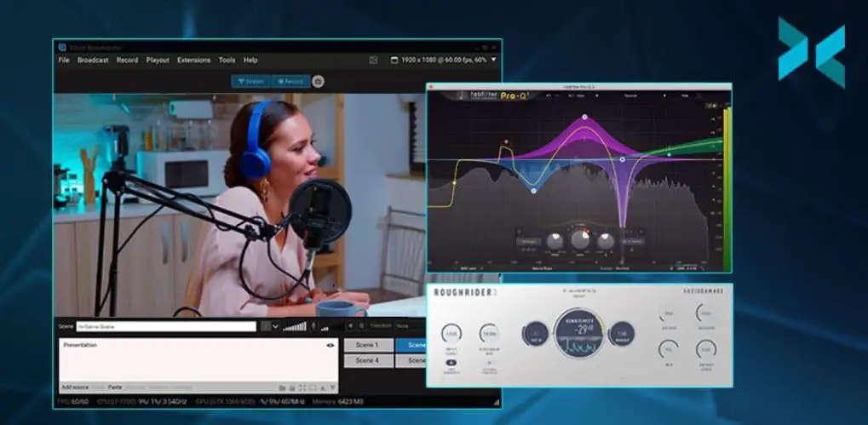Click the Pro-Q Help button
Viewport: 868px width, 425px height.
(x=685, y=95)
